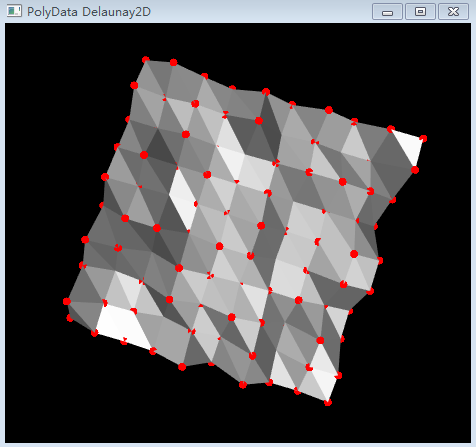
Task: Click the PolyData Delaunay2D window icon
Action: [x=14, y=11]
